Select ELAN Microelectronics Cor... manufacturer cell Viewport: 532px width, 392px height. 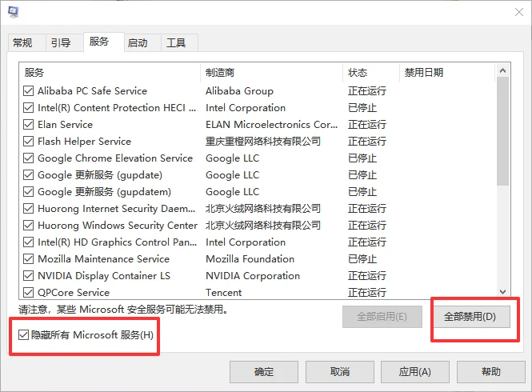click(271, 125)
